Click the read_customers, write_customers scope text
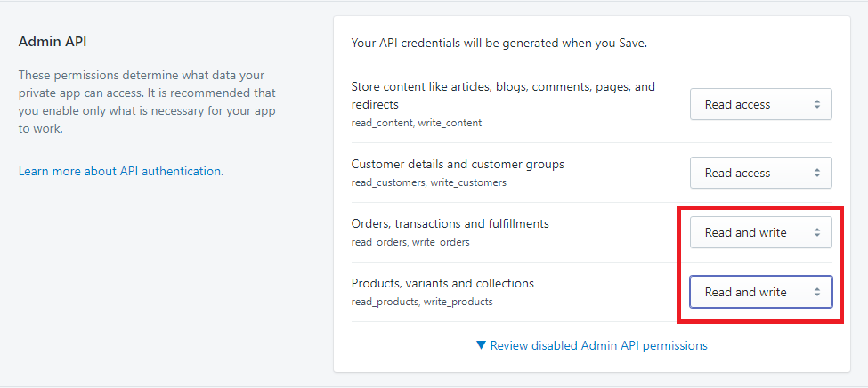 [428, 182]
